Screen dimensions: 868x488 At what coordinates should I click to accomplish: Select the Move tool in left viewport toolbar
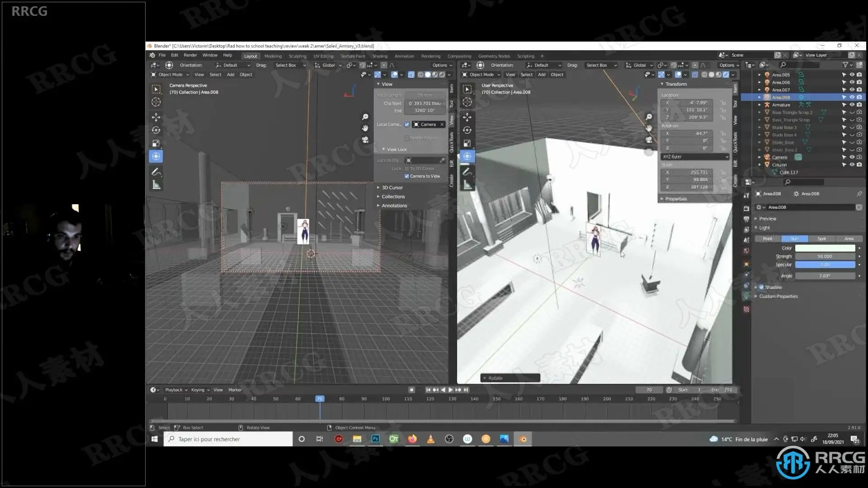pos(156,117)
